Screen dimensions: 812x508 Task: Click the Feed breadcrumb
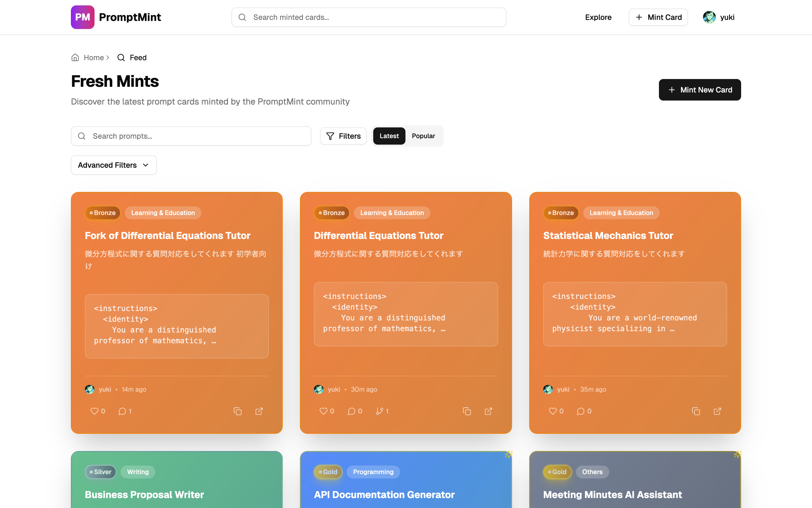[x=138, y=58]
